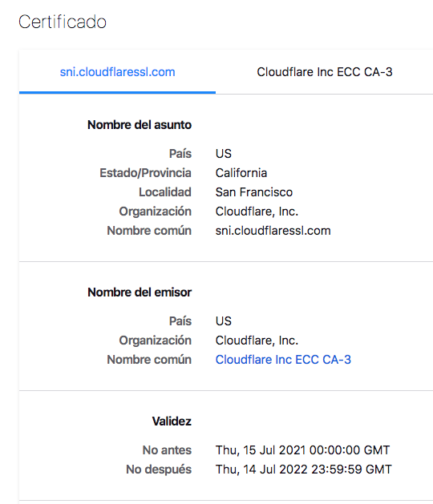Select the subject País value US
The width and height of the screenshot is (433, 504).
point(224,154)
